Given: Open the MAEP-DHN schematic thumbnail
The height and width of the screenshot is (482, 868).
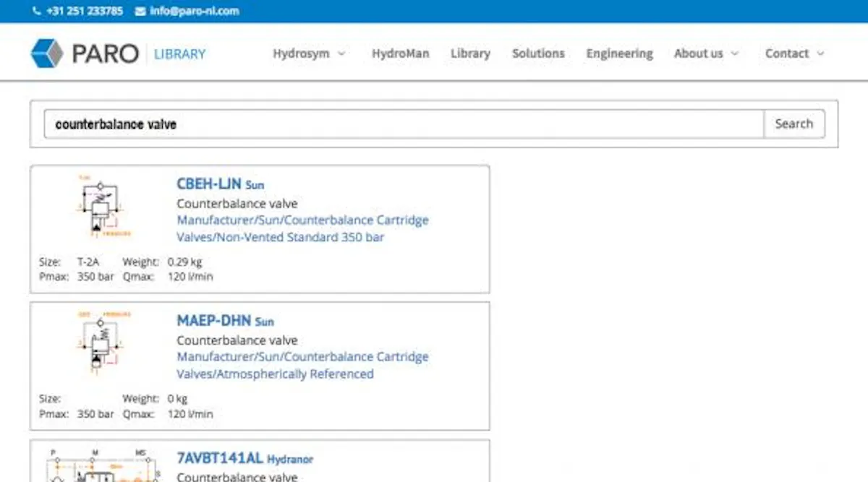Looking at the screenshot, I should click(x=105, y=343).
